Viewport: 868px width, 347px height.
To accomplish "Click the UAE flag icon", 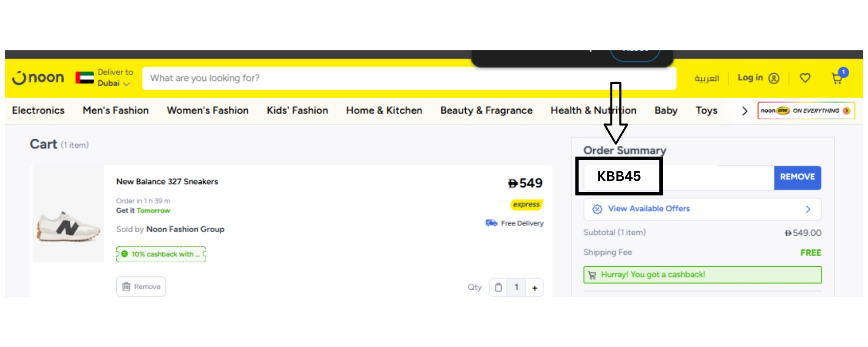I will (x=85, y=78).
